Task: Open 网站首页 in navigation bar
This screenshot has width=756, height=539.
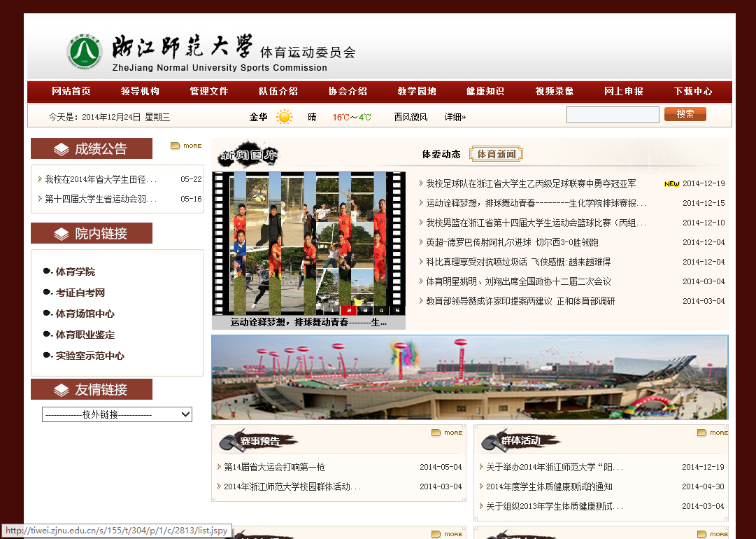Action: (x=71, y=91)
